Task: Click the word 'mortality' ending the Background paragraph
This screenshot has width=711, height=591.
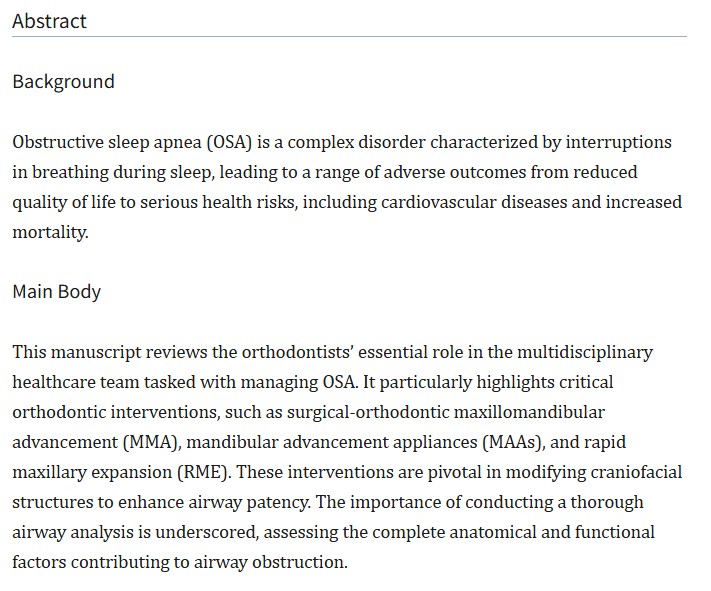Action: point(49,232)
